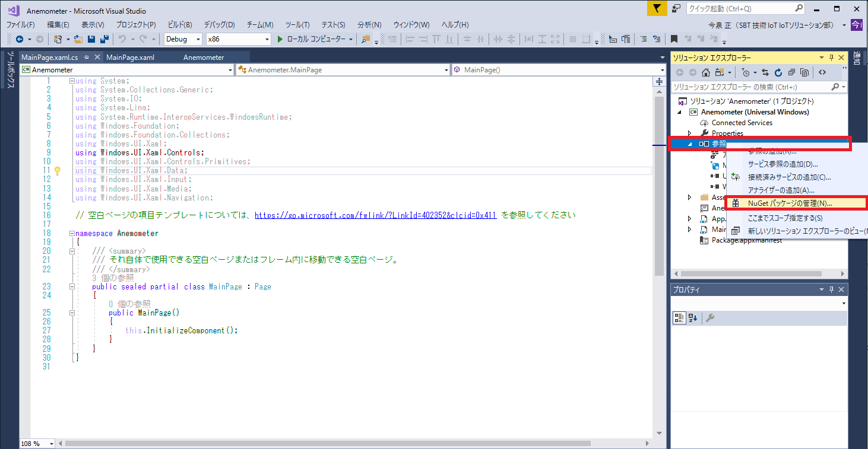868x449 pixels.
Task: Pin the Solution Explorer panel
Action: coord(831,58)
